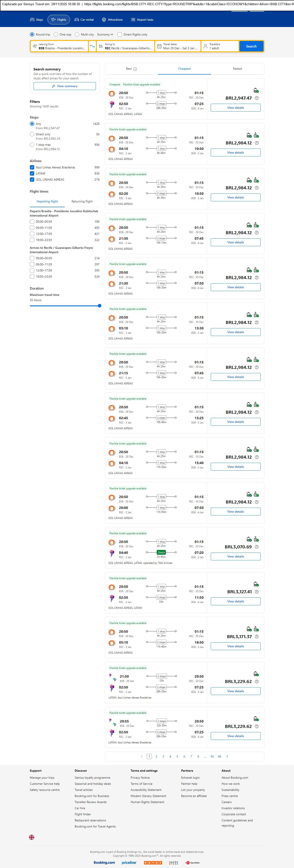Open the Economy cabin class dropdown
The width and height of the screenshot is (294, 868).
105,34
